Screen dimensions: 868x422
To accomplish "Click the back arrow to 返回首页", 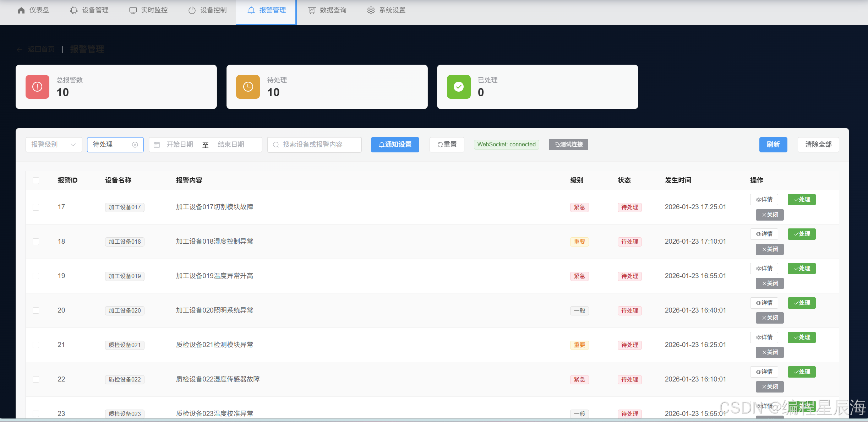I will (x=20, y=49).
